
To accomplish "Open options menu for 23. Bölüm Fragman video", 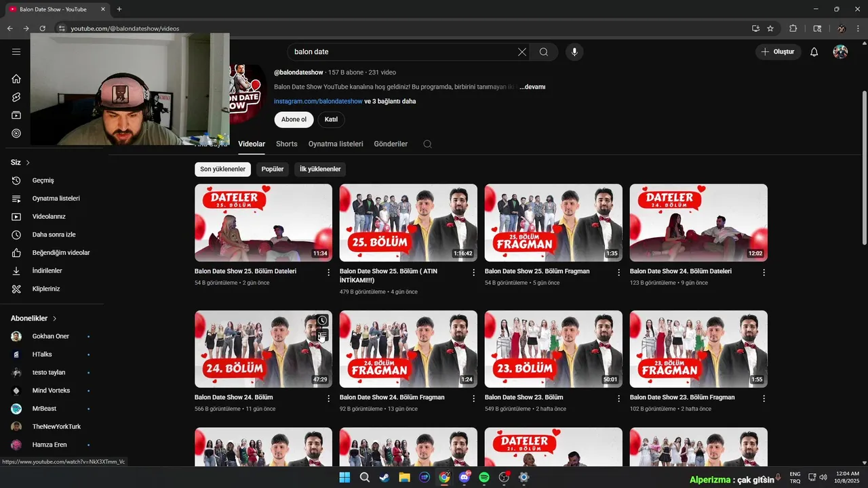I will 764,399.
